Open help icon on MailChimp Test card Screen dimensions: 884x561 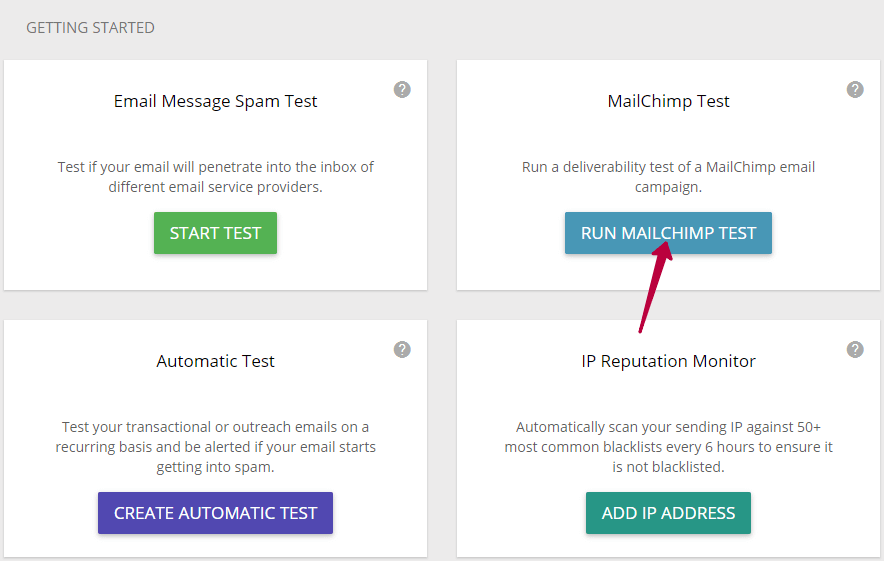click(x=855, y=90)
